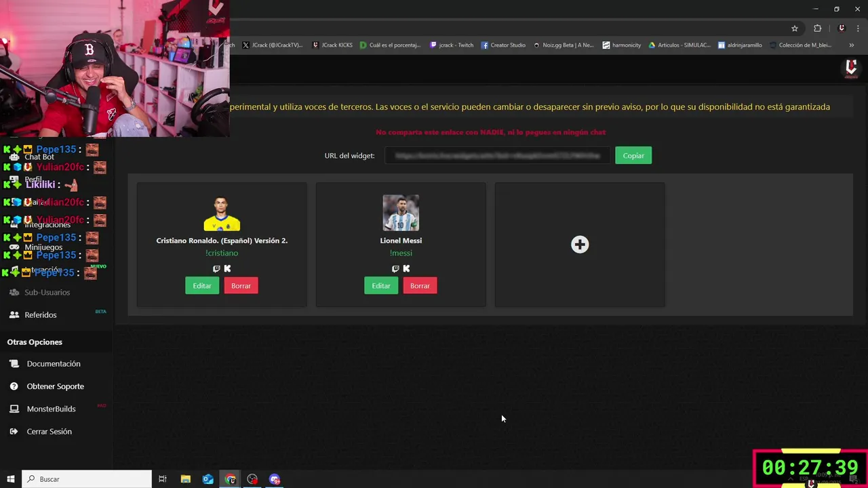Open the aldrinjaramillo bookmark
The image size is (868, 488).
pyautogui.click(x=740, y=45)
